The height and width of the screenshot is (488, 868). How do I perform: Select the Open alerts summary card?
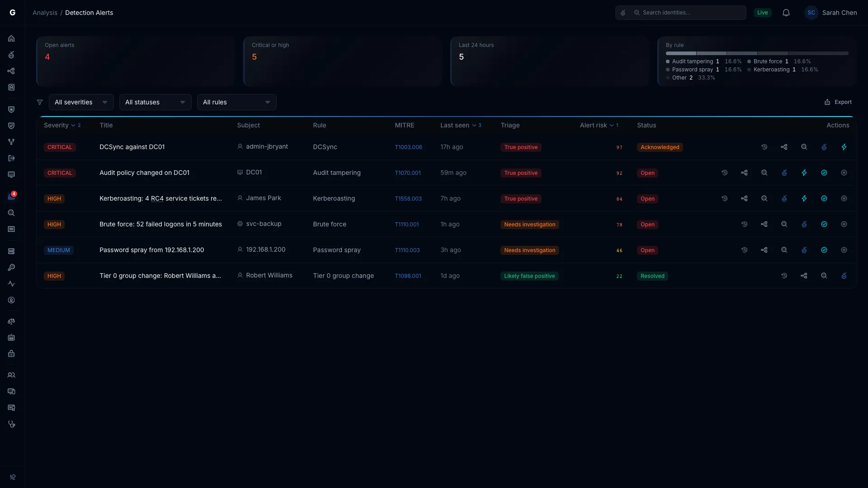(136, 61)
